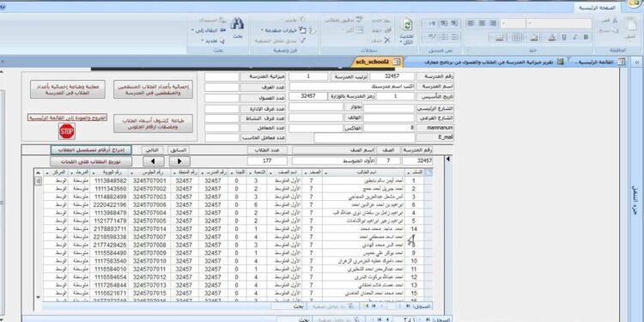Click the search box in subform record navigator
This screenshot has width=644, height=322.
pos(288,307)
